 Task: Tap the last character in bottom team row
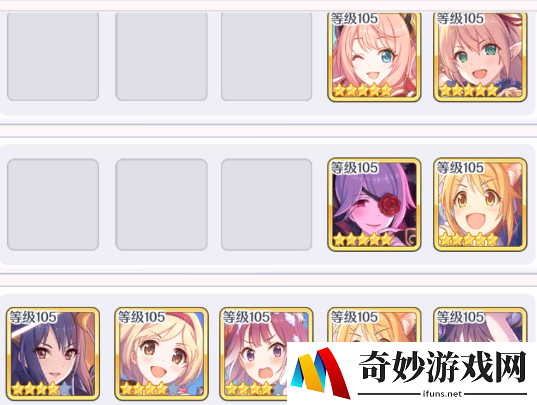480,325
